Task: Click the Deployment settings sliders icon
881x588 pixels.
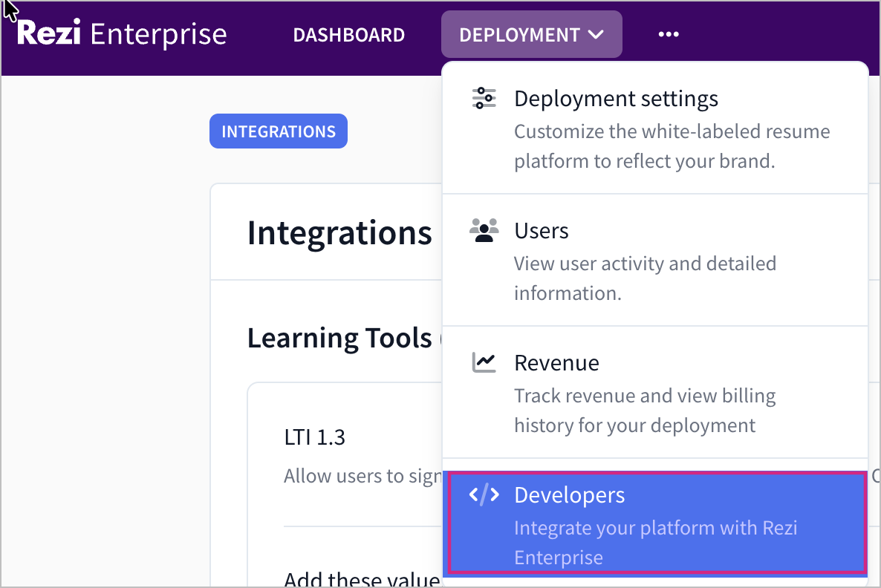Action: [x=484, y=98]
